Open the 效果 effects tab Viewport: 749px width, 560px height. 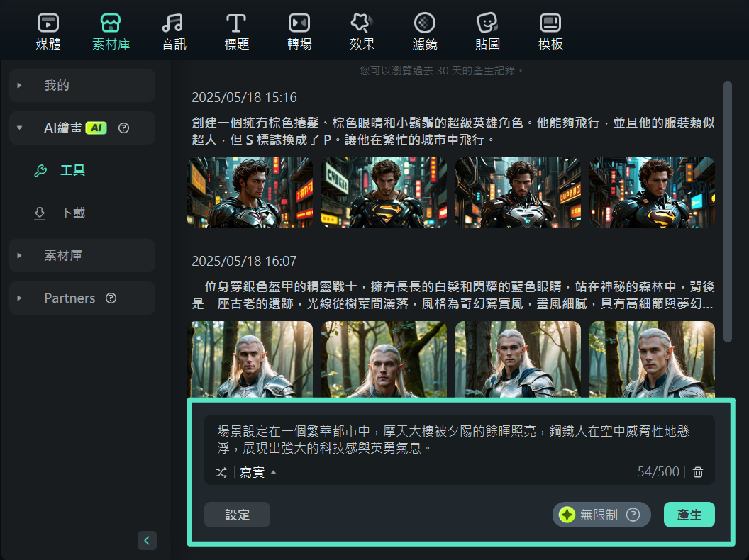pos(362,32)
